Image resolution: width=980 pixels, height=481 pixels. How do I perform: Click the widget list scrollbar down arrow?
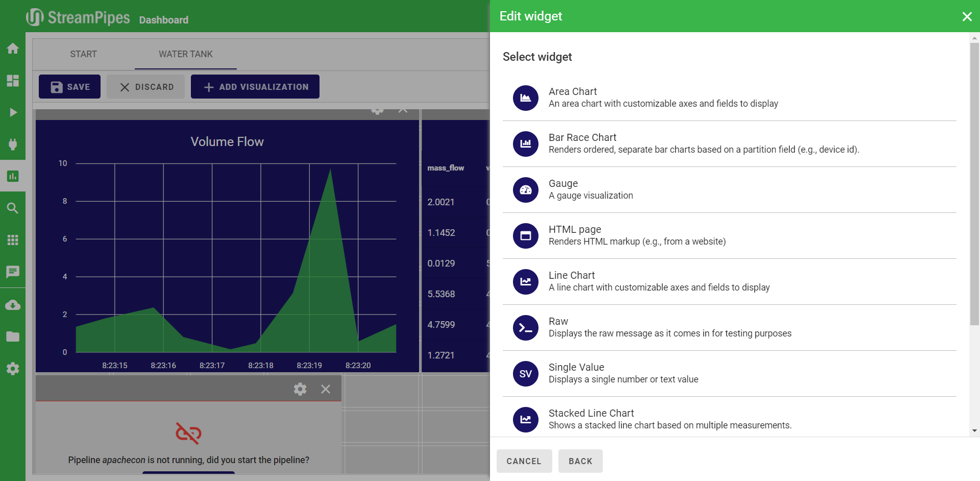tap(974, 431)
